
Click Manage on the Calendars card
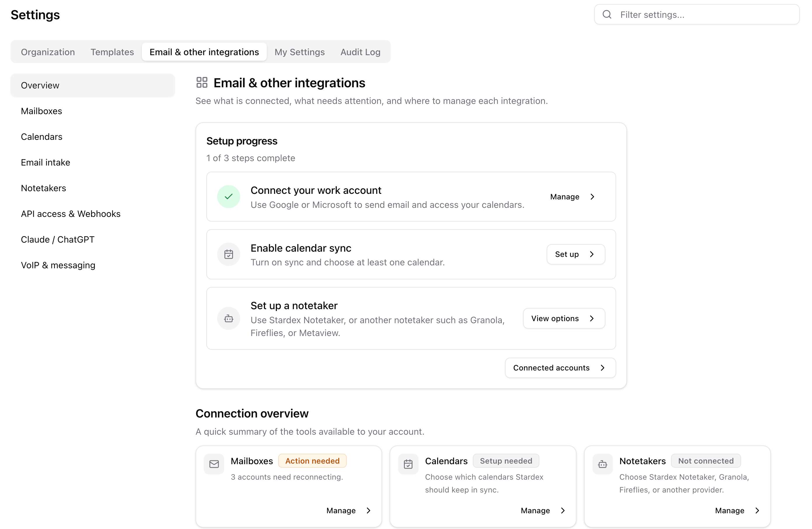[x=544, y=510]
